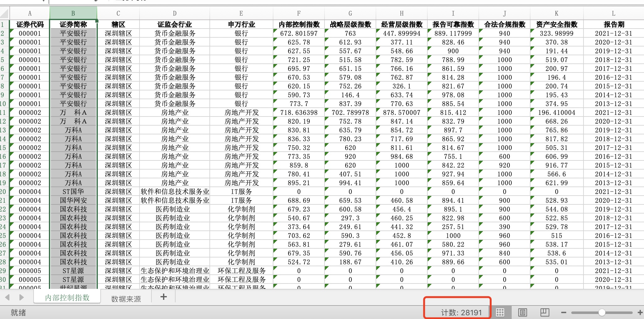Screen dimensions: 644x319
Task: Select column F header
Action: [x=299, y=13]
